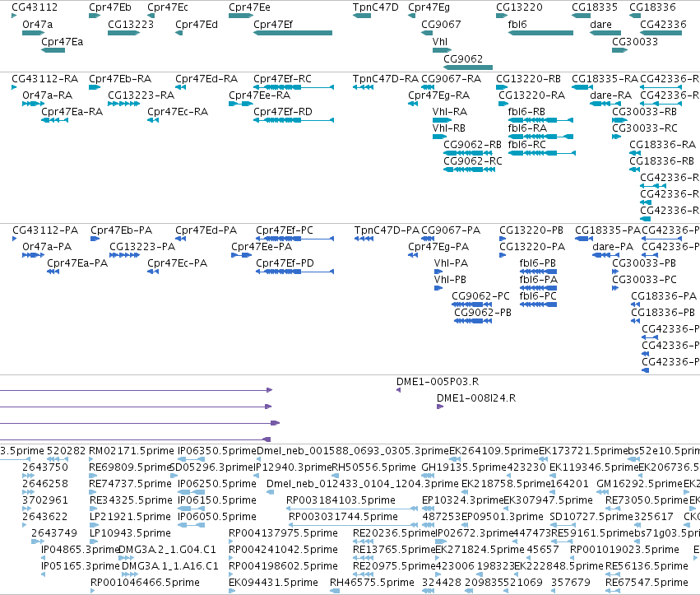Click the Cpr47Eg gene label
Image resolution: width=700 pixels, height=595 pixels.
point(429,7)
